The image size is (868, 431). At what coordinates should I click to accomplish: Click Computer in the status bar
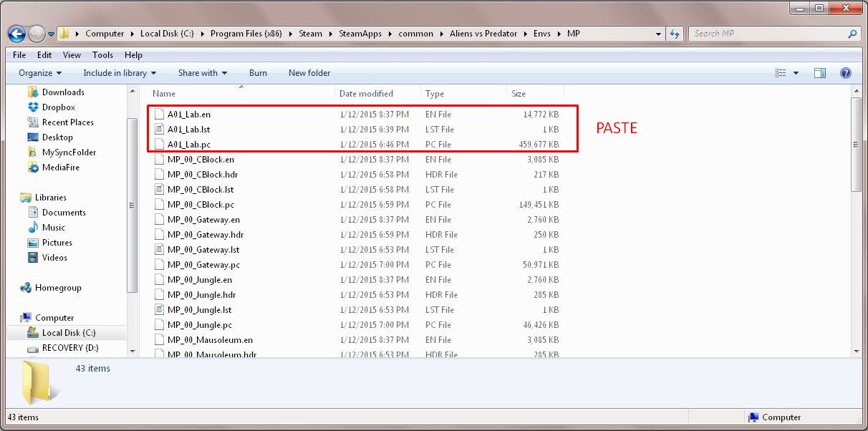tap(781, 417)
